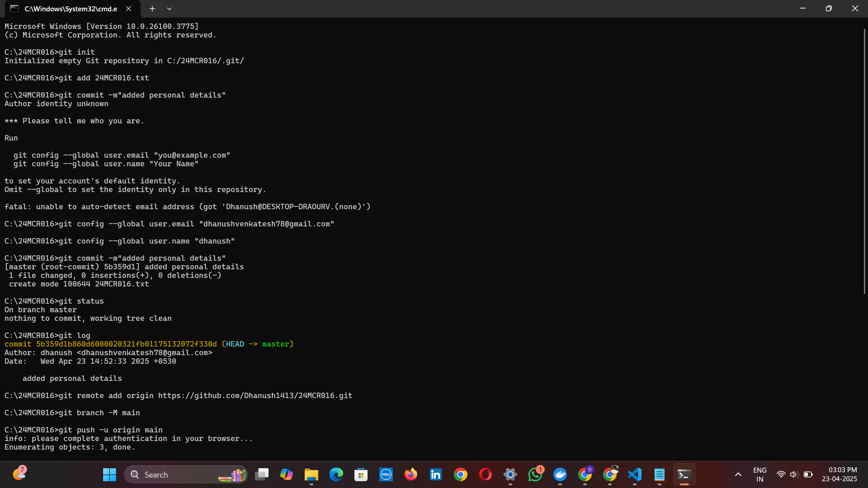Open Microsoft Store from taskbar
The image size is (868, 488).
(361, 474)
